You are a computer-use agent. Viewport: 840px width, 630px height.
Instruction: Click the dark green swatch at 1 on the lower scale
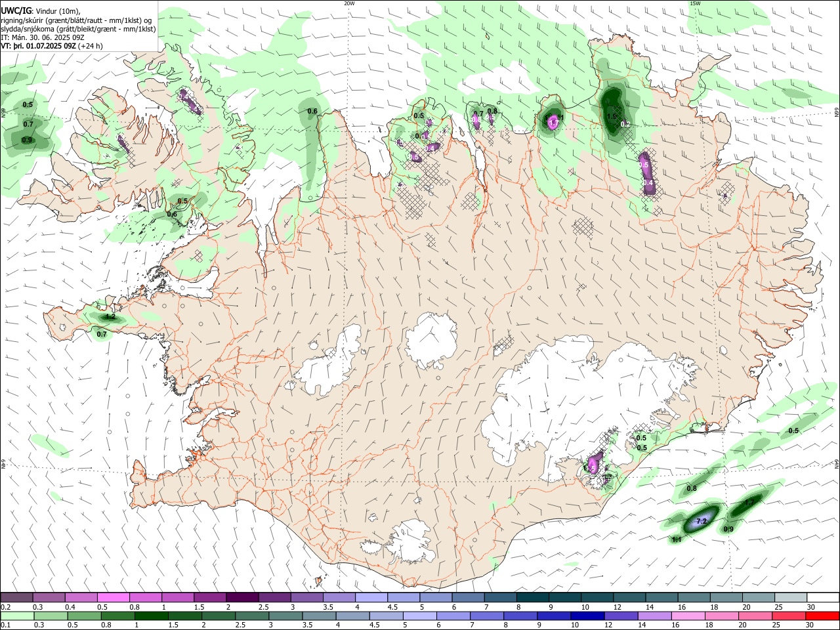(151, 616)
